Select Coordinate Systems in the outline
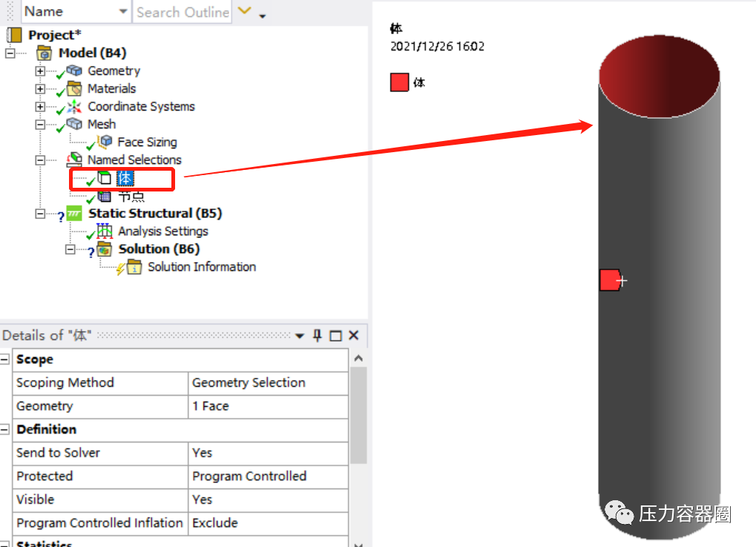This screenshot has width=756, height=547. tap(141, 107)
